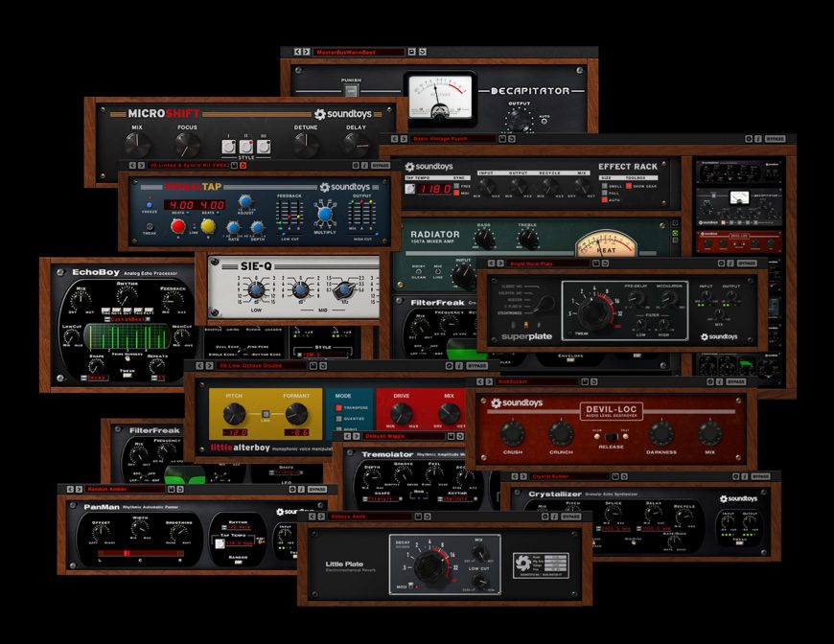This screenshot has height=644, width=834.
Task: Go to previous preset in PrimalTap
Action: 133,166
